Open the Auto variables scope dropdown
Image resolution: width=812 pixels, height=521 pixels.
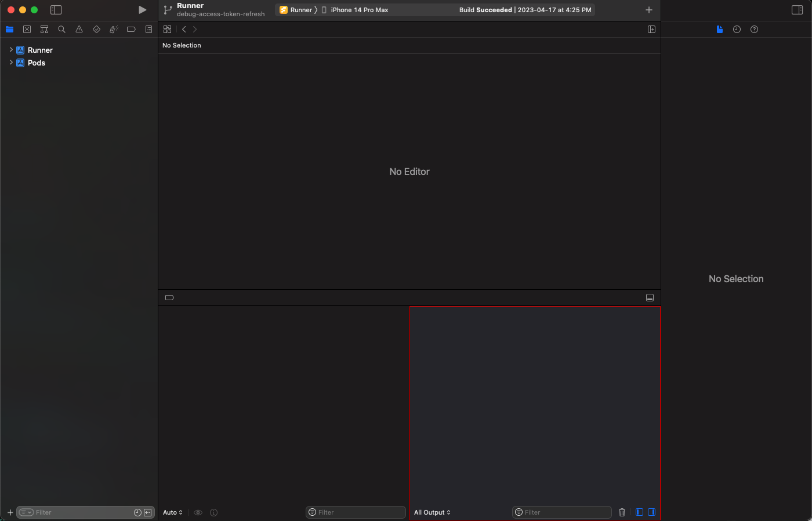[x=171, y=512]
